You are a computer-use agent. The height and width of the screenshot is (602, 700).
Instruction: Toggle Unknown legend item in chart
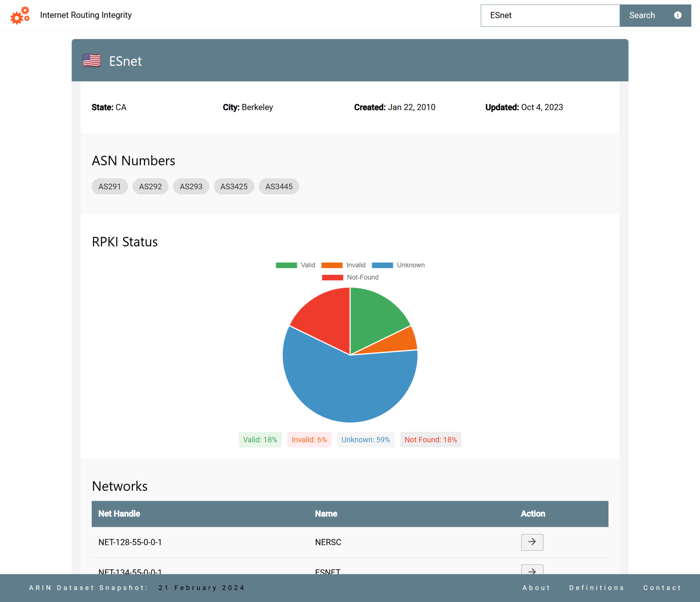coord(398,265)
